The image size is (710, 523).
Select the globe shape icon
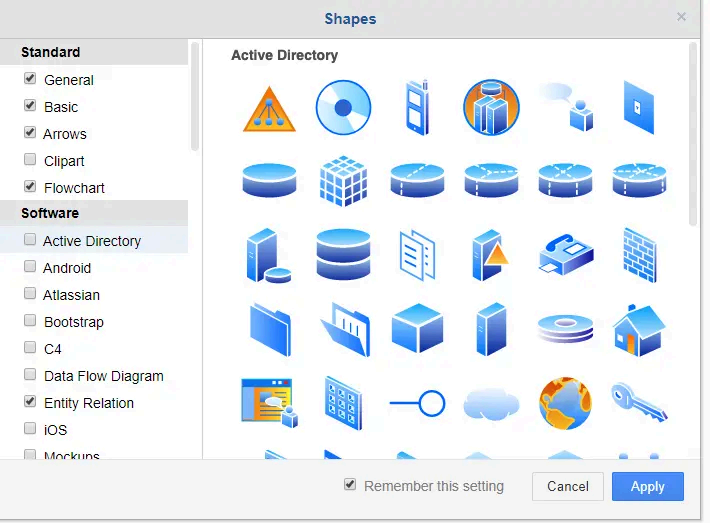tap(565, 403)
